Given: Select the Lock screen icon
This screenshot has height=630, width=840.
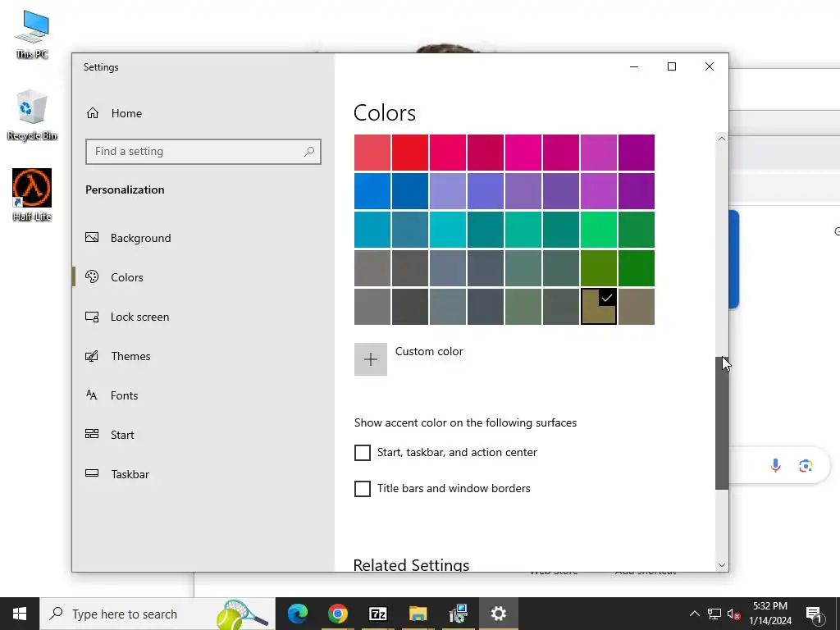Looking at the screenshot, I should [92, 317].
